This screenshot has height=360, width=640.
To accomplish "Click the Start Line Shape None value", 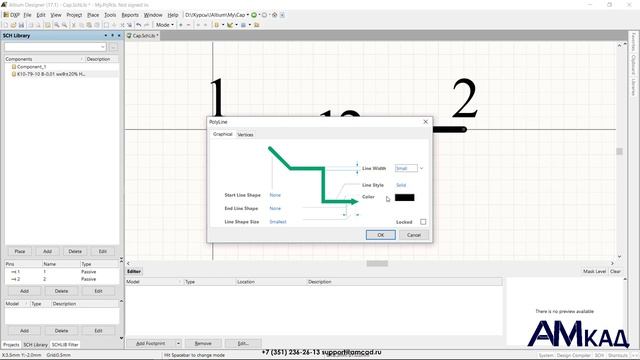I will [x=275, y=195].
